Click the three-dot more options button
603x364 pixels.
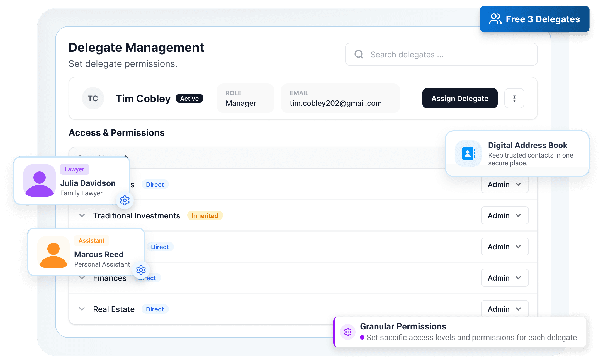pyautogui.click(x=514, y=98)
